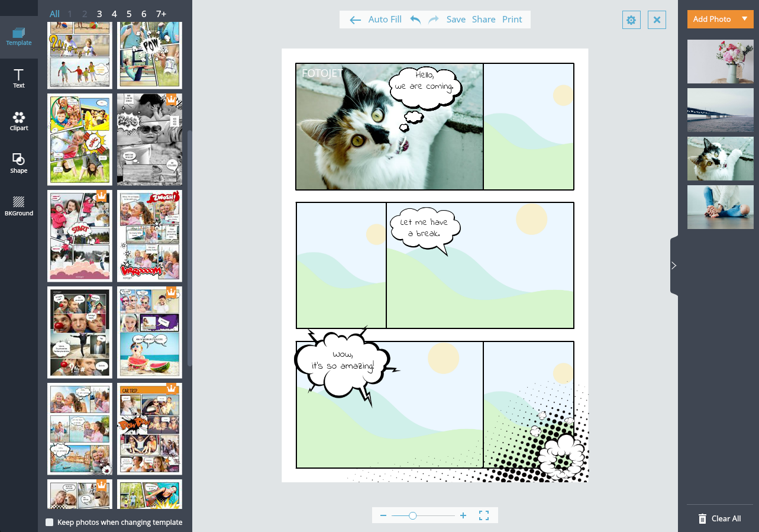759x532 pixels.
Task: Open the Text tool panel
Action: 19,79
